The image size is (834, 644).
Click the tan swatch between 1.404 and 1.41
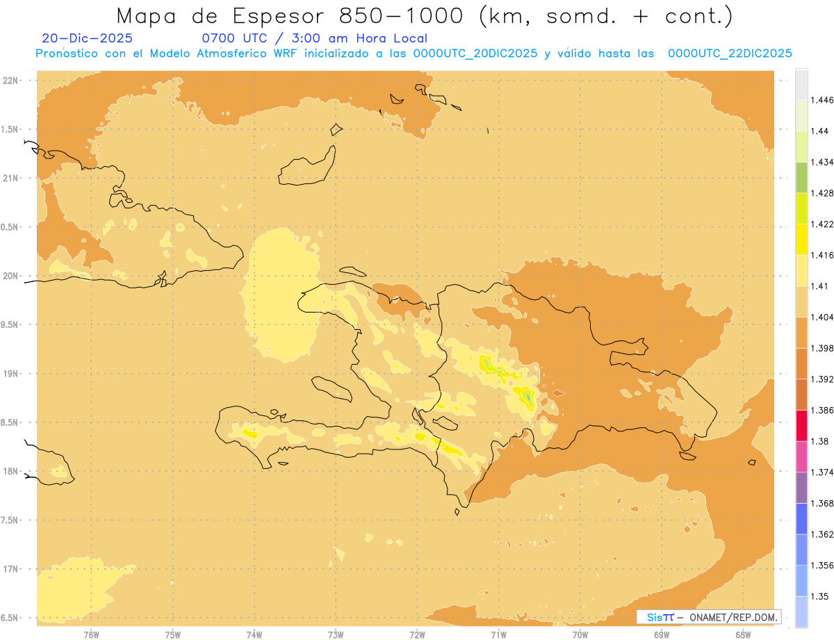pyautogui.click(x=801, y=301)
